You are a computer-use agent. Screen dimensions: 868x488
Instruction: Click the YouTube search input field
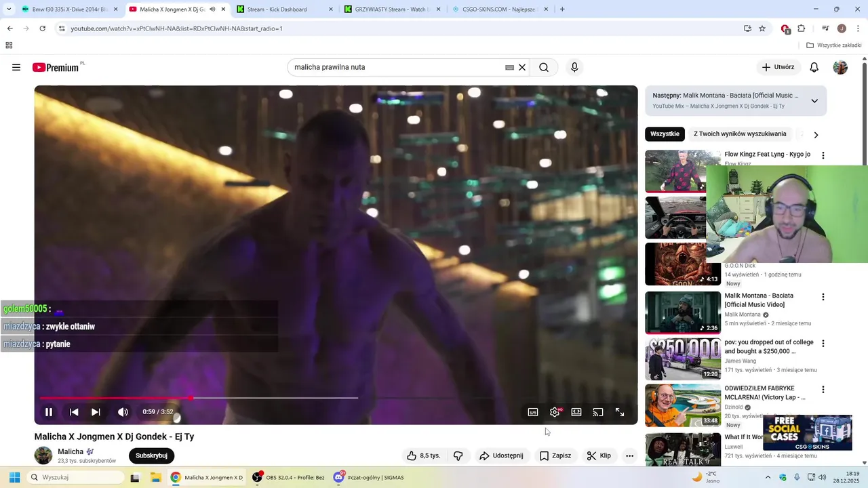coord(397,67)
